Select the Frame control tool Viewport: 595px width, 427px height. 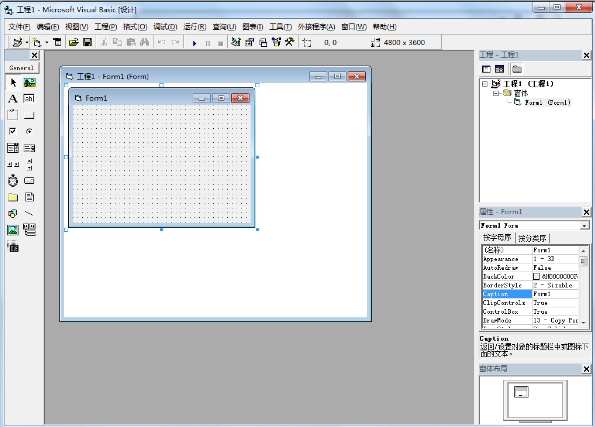[x=13, y=115]
